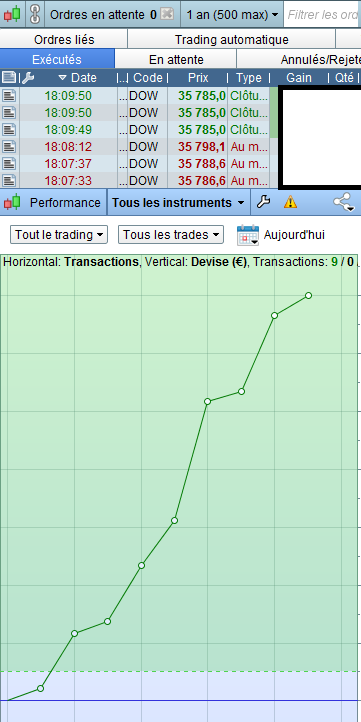The width and height of the screenshot is (361, 722).
Task: Open the calendar icon date picker
Action: click(x=248, y=235)
